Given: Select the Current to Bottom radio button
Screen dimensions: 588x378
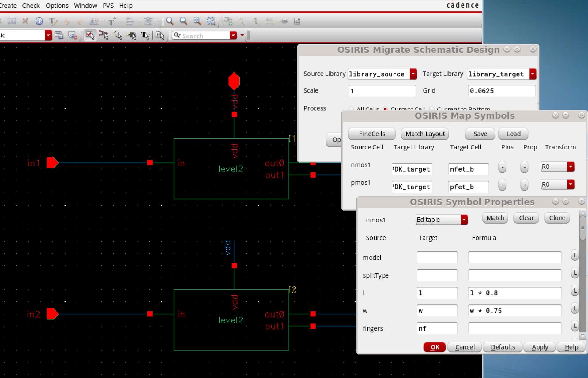Looking at the screenshot, I should [432, 109].
